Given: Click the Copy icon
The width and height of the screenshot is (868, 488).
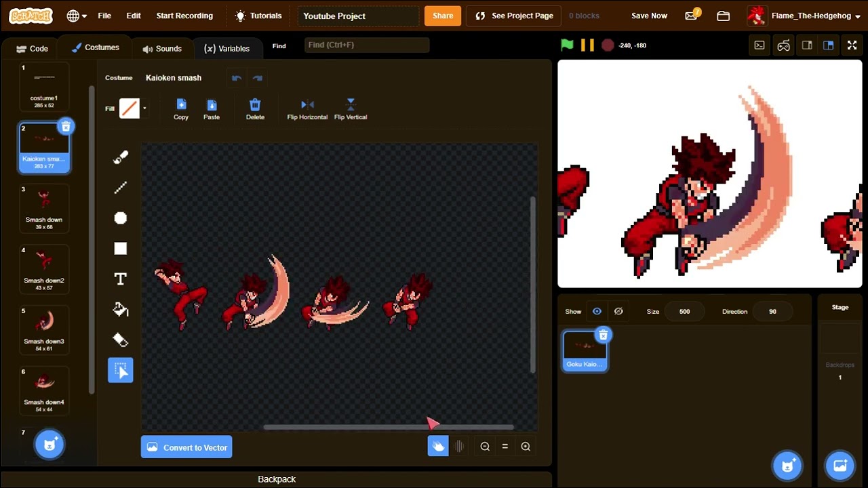Looking at the screenshot, I should point(181,109).
